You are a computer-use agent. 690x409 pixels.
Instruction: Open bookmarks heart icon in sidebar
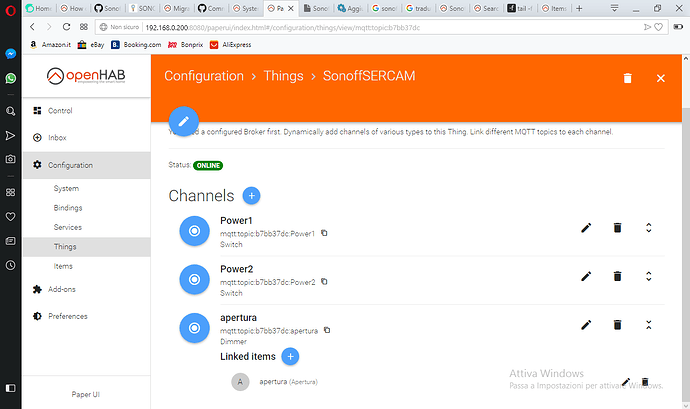pos(11,217)
